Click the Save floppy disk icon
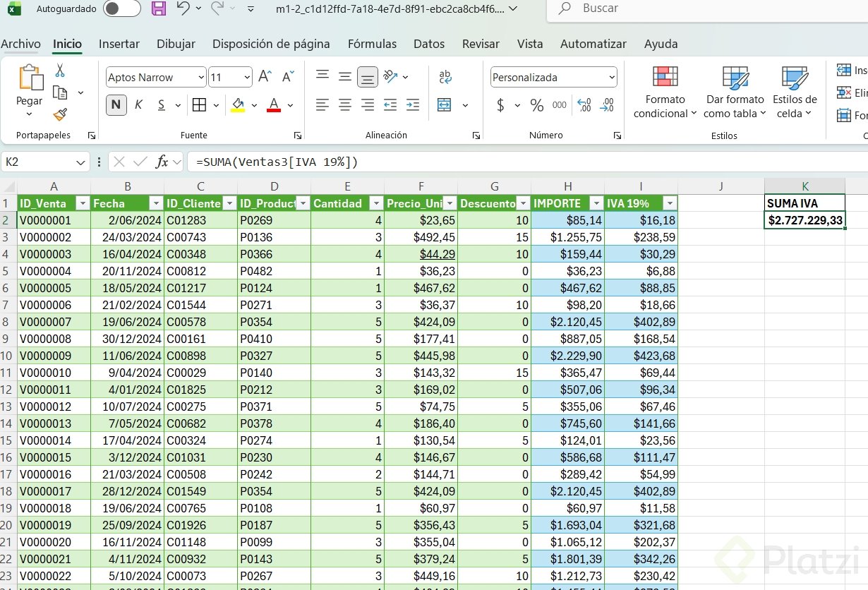The image size is (868, 590). coord(159,8)
